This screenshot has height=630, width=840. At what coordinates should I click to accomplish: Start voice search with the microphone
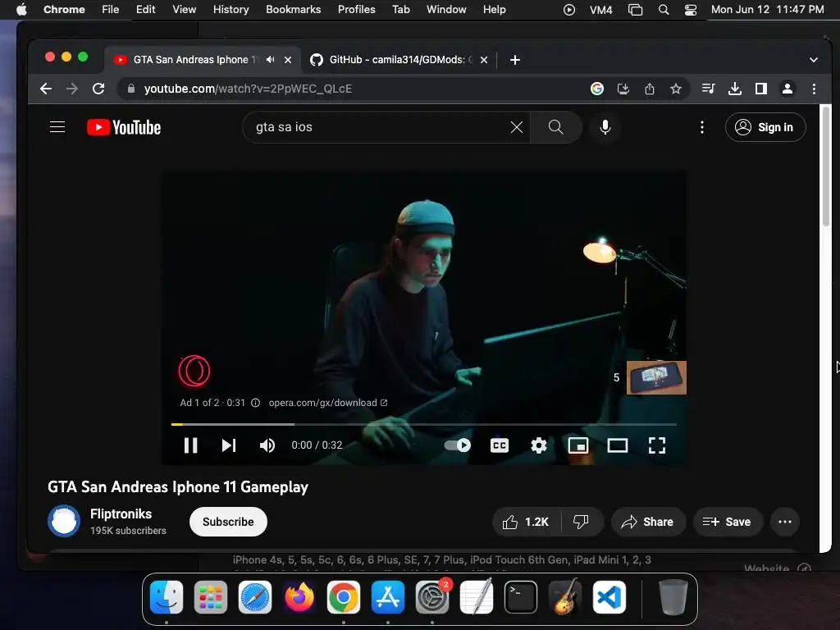[x=605, y=127]
